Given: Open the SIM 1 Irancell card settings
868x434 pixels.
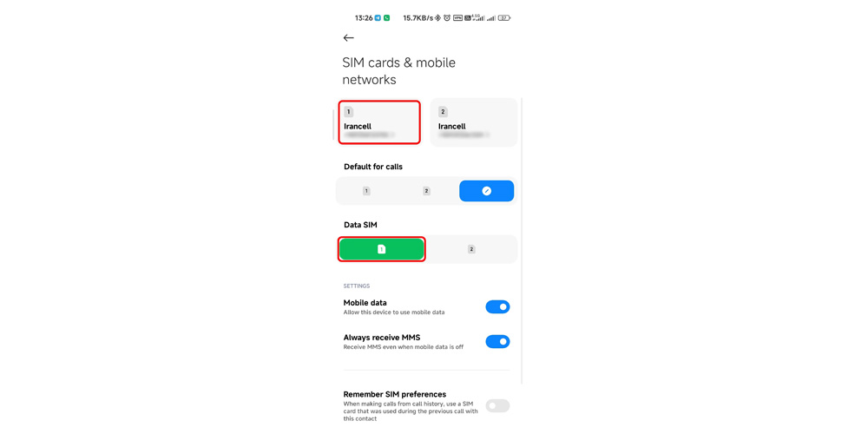Looking at the screenshot, I should coord(379,122).
